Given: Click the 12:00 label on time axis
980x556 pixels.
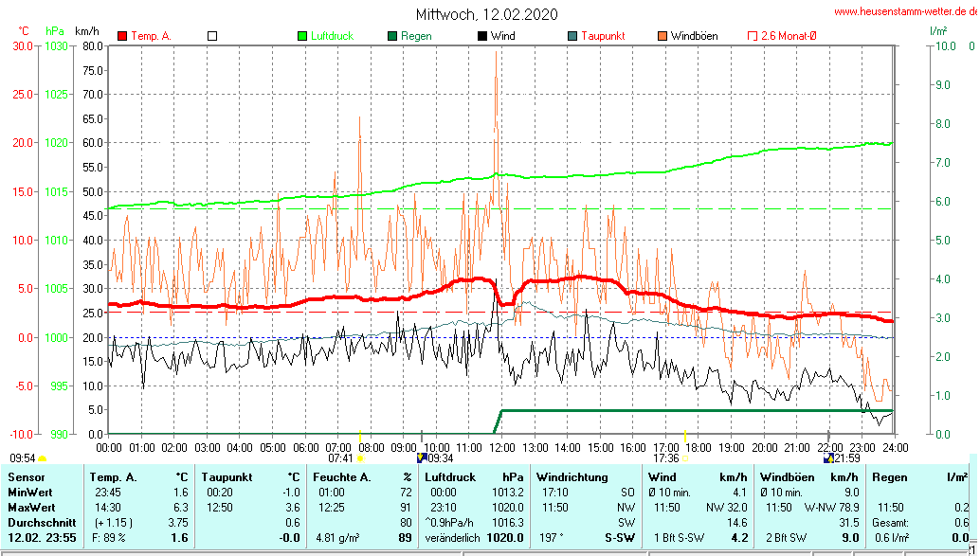Looking at the screenshot, I should [x=501, y=447].
